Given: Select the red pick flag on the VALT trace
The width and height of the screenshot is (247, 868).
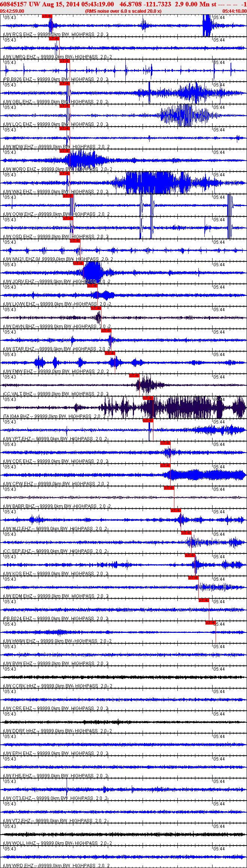Looking at the screenshot, I should click(134, 376).
